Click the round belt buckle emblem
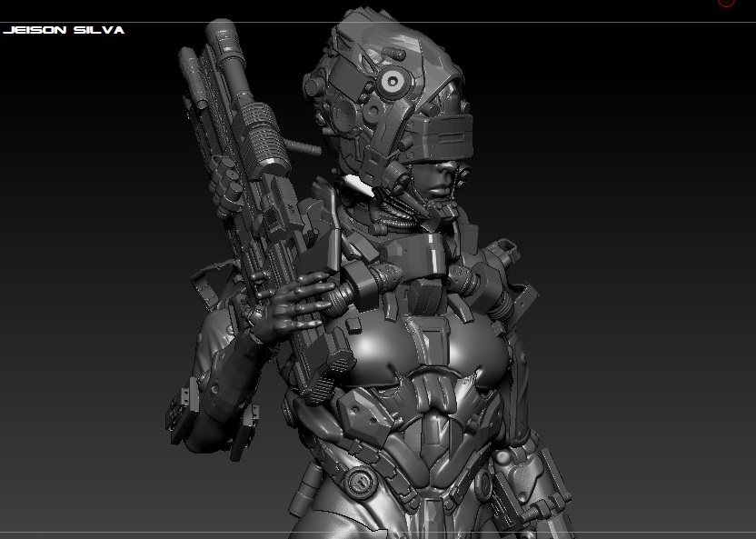The height and width of the screenshot is (539, 756). coord(360,482)
